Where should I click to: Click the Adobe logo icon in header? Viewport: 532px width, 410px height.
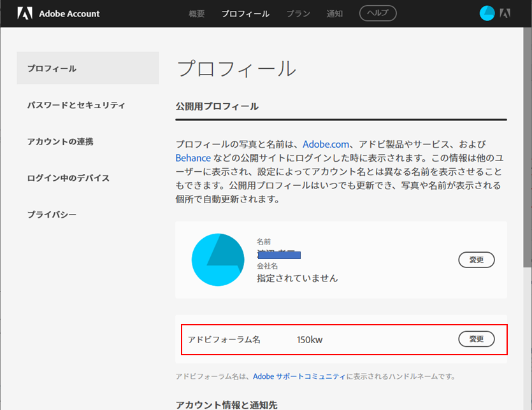point(25,13)
